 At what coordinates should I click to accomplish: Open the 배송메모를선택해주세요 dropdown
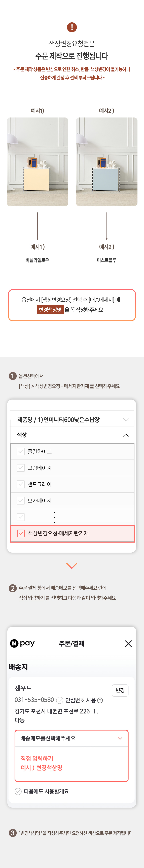click(72, 738)
